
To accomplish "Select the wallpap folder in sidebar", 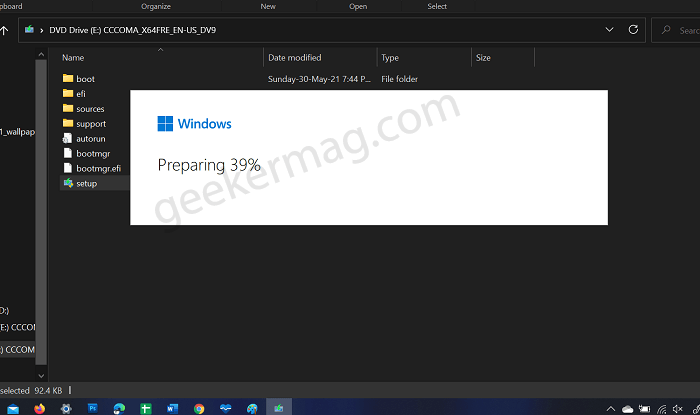I will (x=17, y=132).
